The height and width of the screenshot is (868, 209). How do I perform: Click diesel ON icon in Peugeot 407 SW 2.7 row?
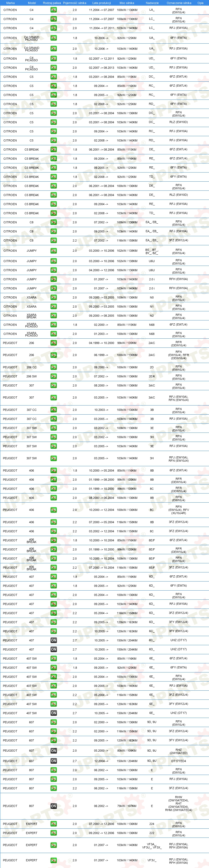(53, 713)
